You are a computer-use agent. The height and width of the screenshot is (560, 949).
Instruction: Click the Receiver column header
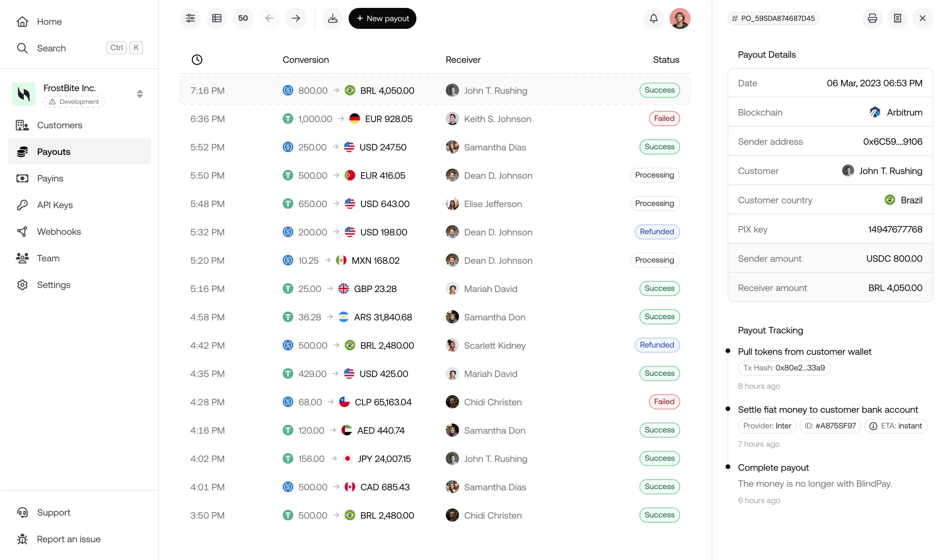(463, 60)
